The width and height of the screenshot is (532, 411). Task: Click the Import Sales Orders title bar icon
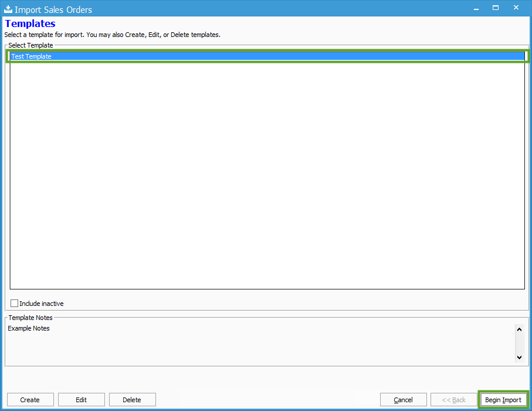(8, 9)
